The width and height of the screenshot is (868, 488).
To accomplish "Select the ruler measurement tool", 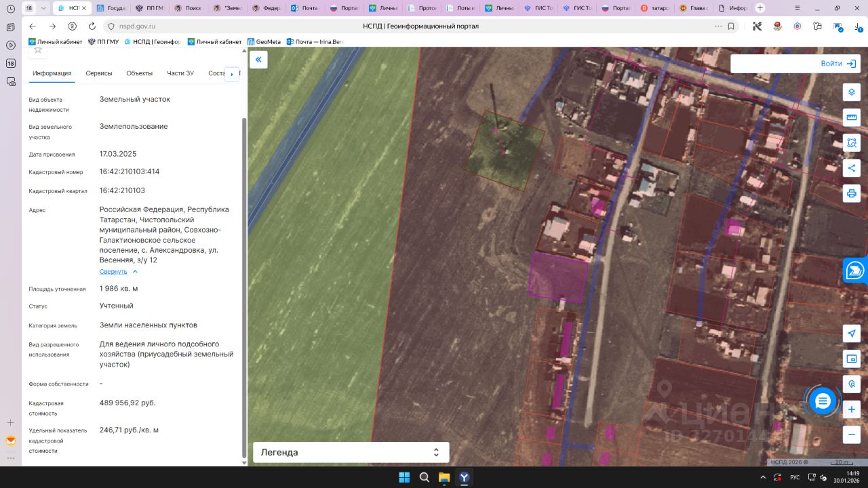I will point(852,118).
